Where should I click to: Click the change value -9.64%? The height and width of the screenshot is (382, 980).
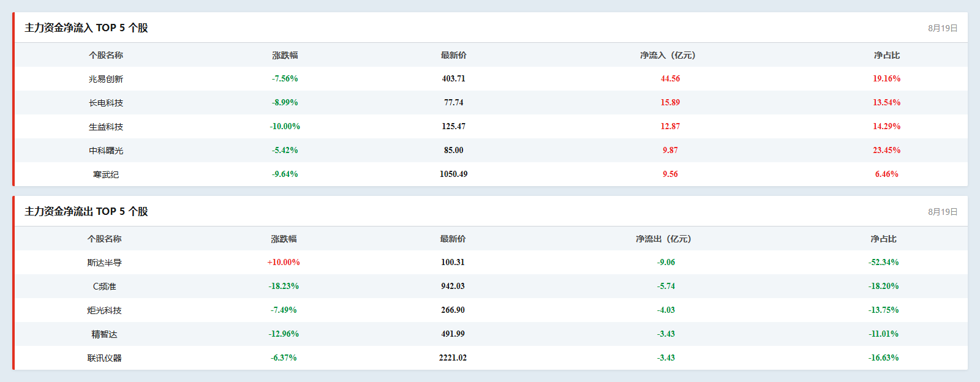(x=285, y=174)
